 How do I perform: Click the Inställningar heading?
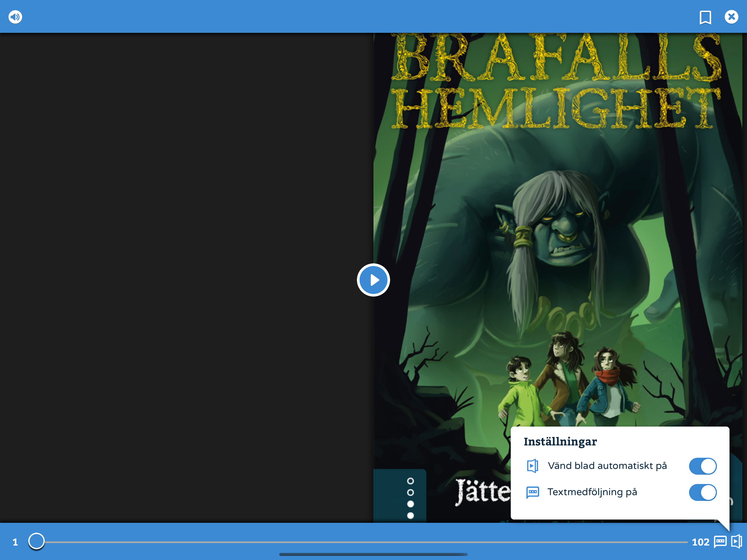[x=560, y=442]
